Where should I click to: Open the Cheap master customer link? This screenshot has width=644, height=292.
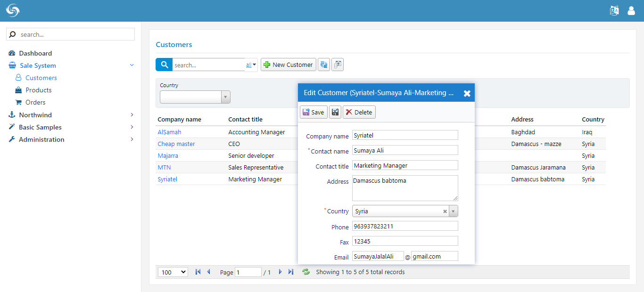(176, 144)
